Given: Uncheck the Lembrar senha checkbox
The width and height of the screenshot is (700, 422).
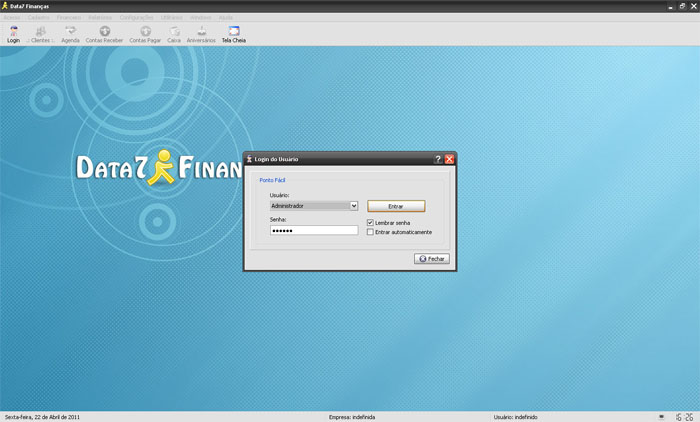Looking at the screenshot, I should click(370, 222).
